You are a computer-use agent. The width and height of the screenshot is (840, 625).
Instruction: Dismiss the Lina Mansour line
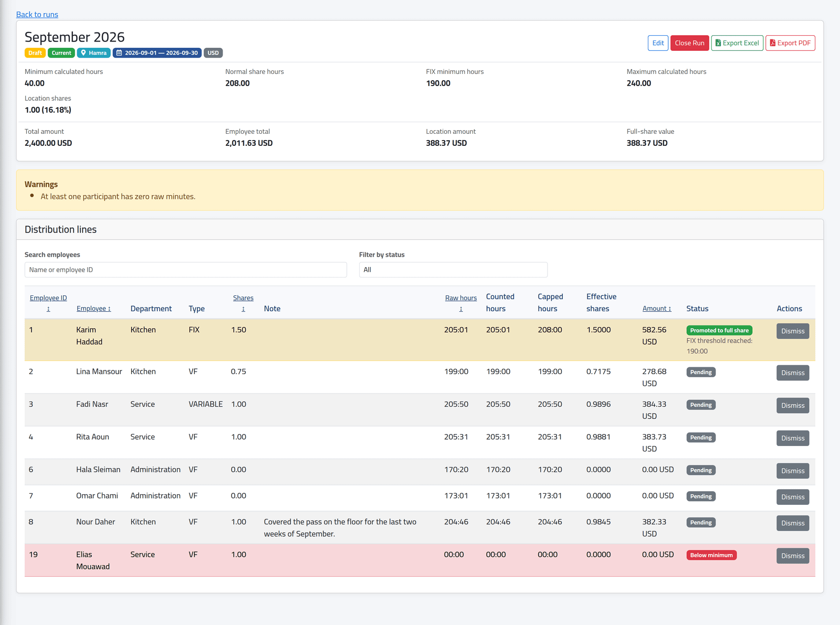793,373
